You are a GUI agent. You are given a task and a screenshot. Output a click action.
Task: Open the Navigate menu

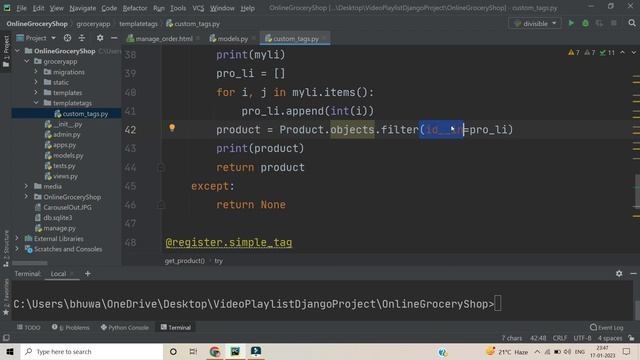(82, 8)
